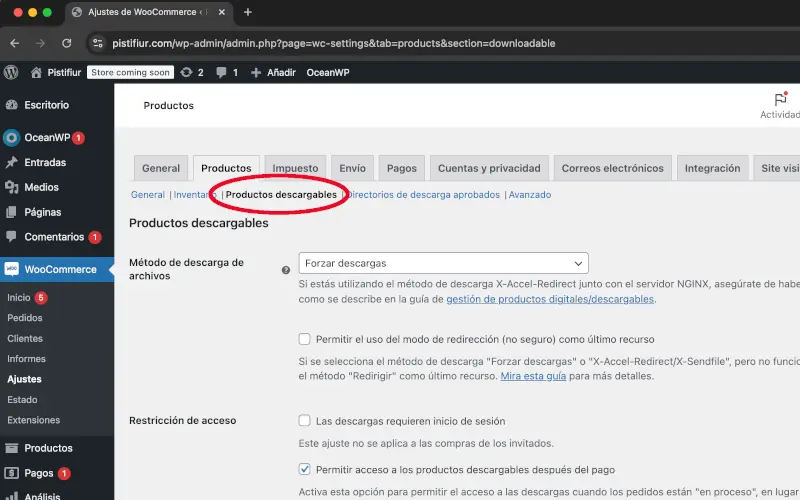
Task: Click the Store coming soon badge
Action: [x=130, y=72]
